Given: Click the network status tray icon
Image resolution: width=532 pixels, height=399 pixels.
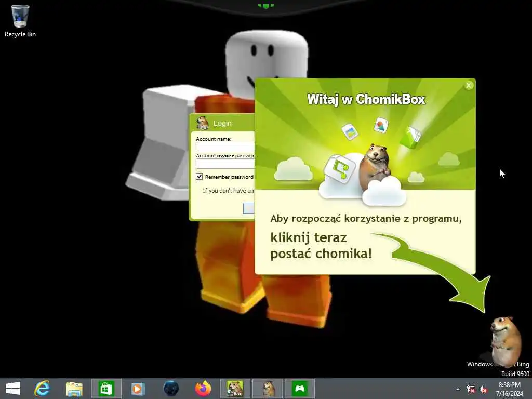Looking at the screenshot, I should coord(471,389).
